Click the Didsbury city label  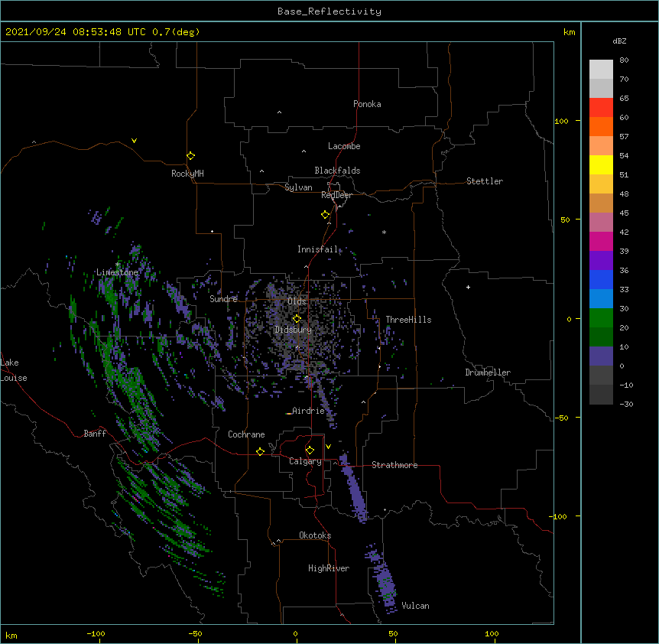pos(294,330)
